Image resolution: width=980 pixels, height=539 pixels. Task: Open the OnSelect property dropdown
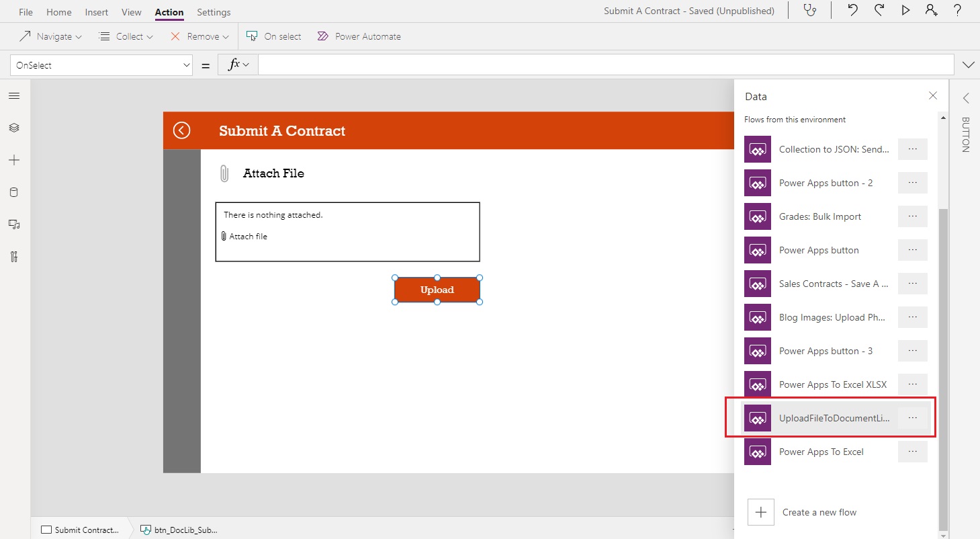pyautogui.click(x=186, y=65)
